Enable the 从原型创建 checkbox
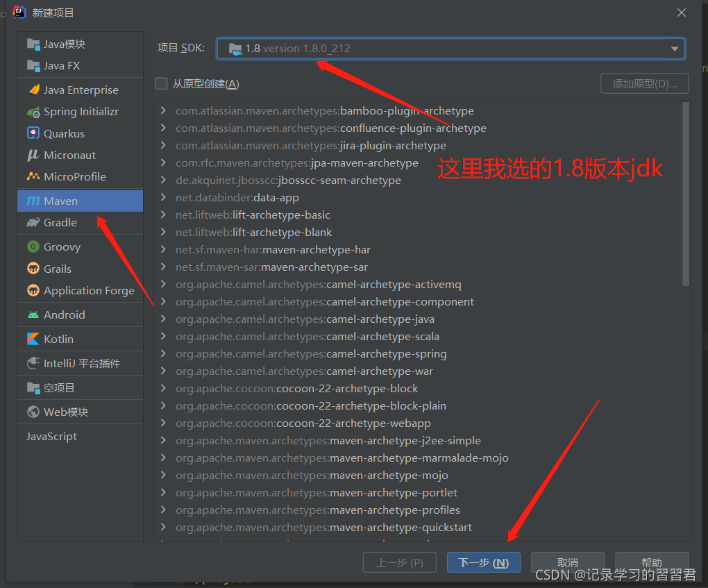This screenshot has width=708, height=588. (x=161, y=83)
